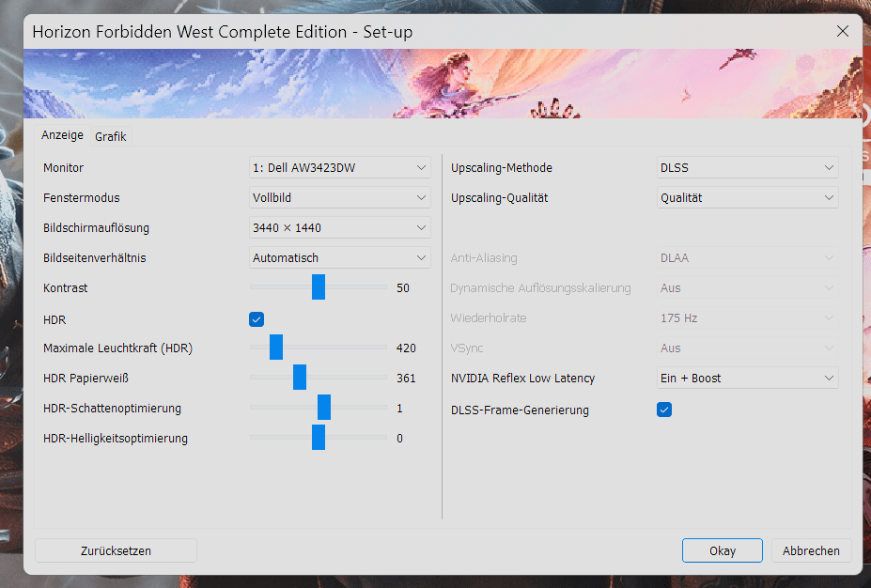This screenshot has width=871, height=588.
Task: Click the Zurücksetzen button
Action: click(117, 550)
